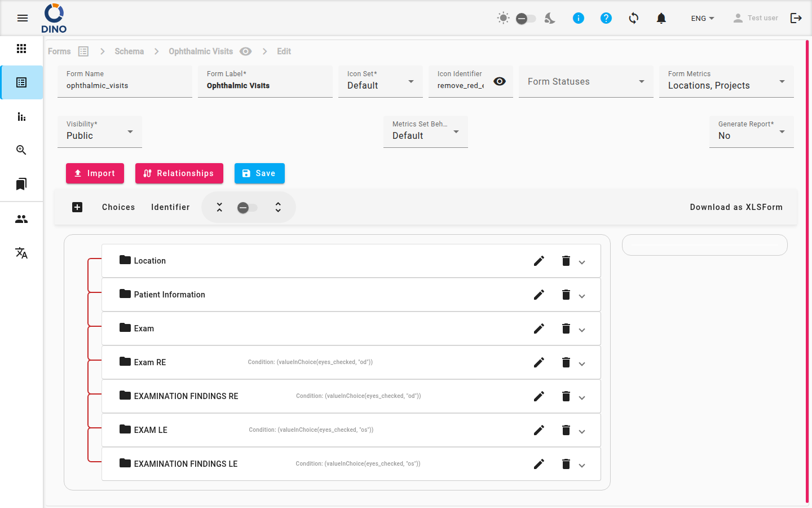Image resolution: width=812 pixels, height=508 pixels.
Task: Open the help question mark icon
Action: click(606, 18)
